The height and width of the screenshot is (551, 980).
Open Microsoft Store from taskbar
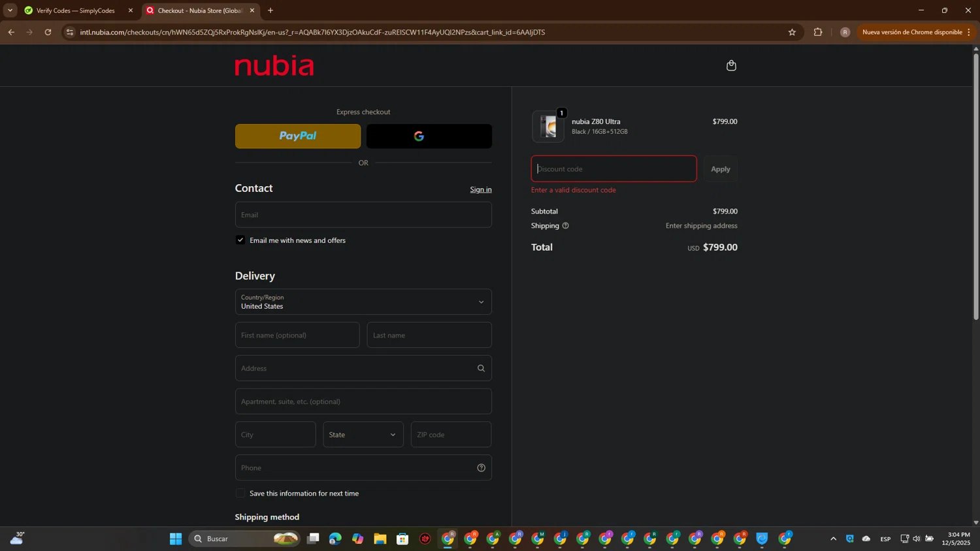tap(402, 539)
